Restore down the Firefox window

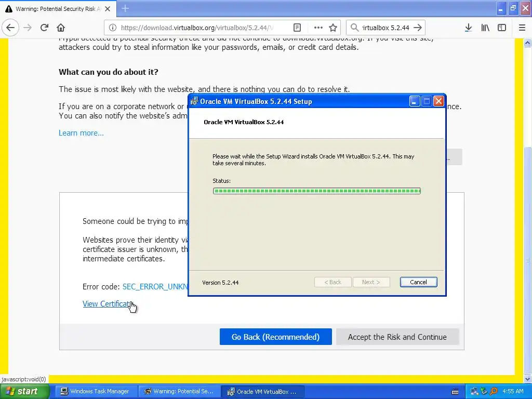tap(513, 8)
